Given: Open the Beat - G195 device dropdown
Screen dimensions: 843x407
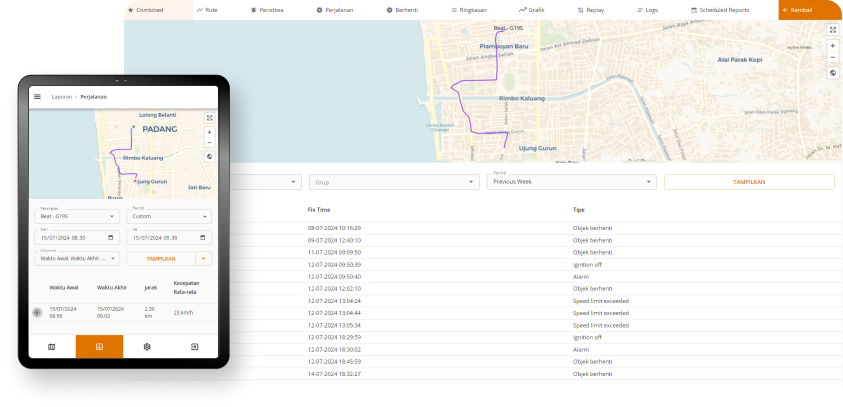Looking at the screenshot, I should (x=76, y=216).
